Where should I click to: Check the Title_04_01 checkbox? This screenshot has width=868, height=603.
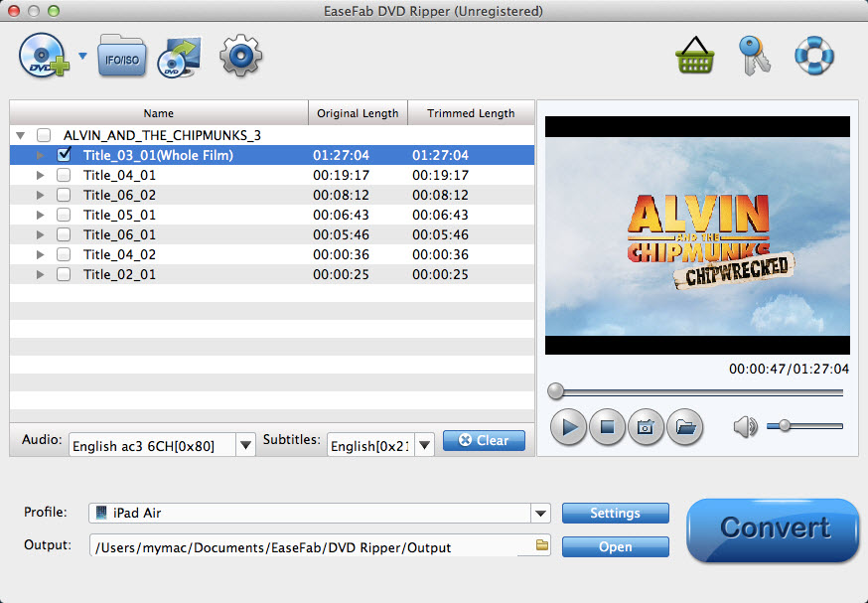coord(64,175)
